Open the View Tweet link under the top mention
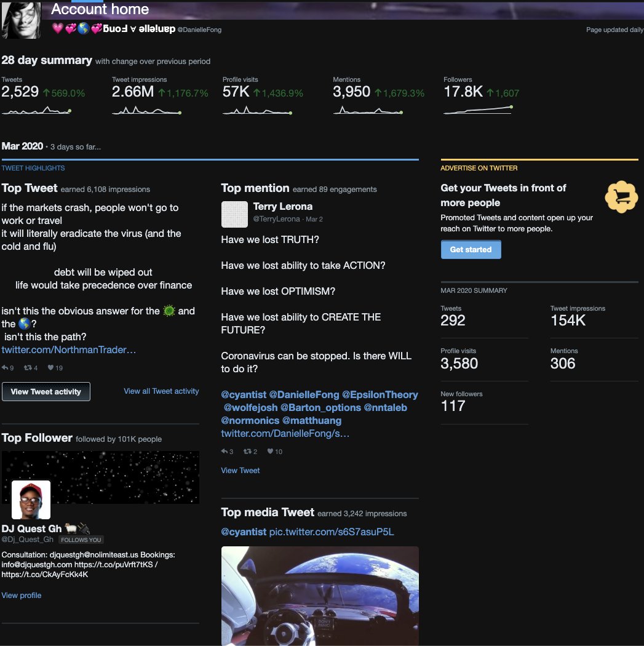 point(240,471)
